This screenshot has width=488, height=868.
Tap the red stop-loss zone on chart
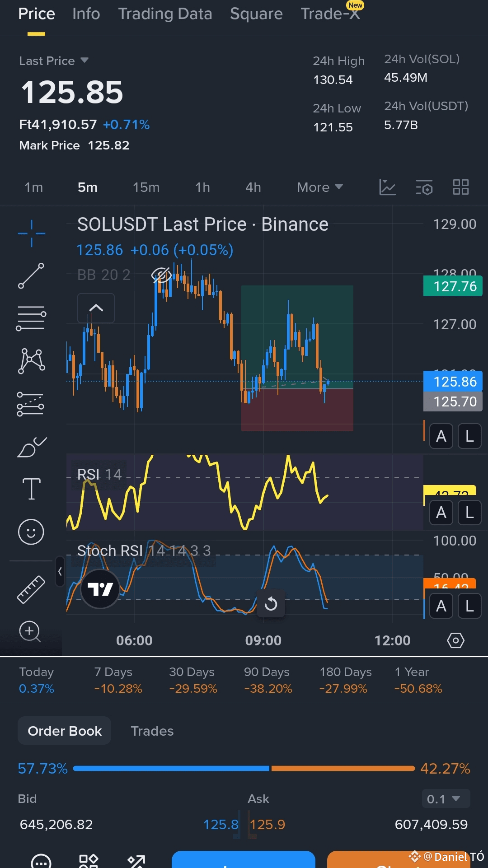[x=297, y=410]
